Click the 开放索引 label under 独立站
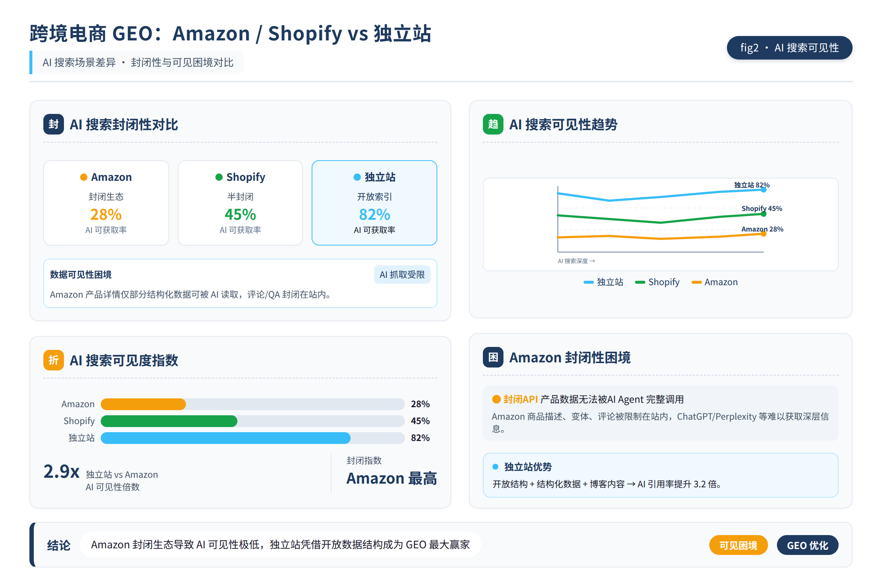 click(x=374, y=197)
